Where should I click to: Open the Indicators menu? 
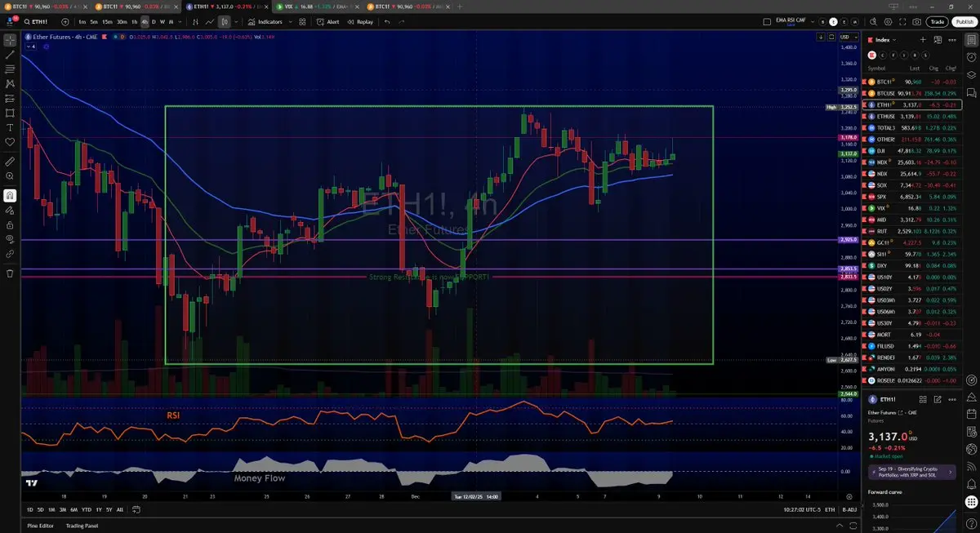265,22
